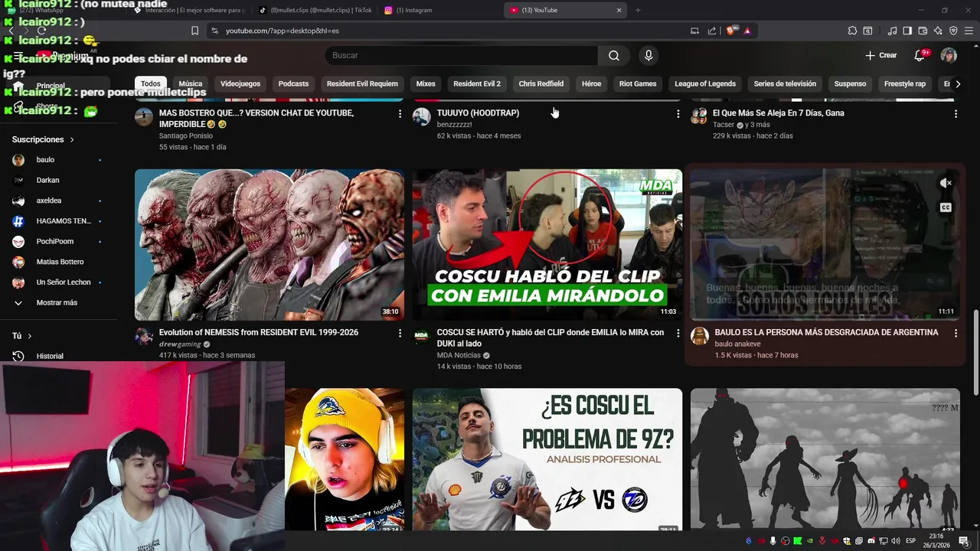Screen dimensions: 980x551
Task: Open the volume control in the system tray
Action: (897, 541)
